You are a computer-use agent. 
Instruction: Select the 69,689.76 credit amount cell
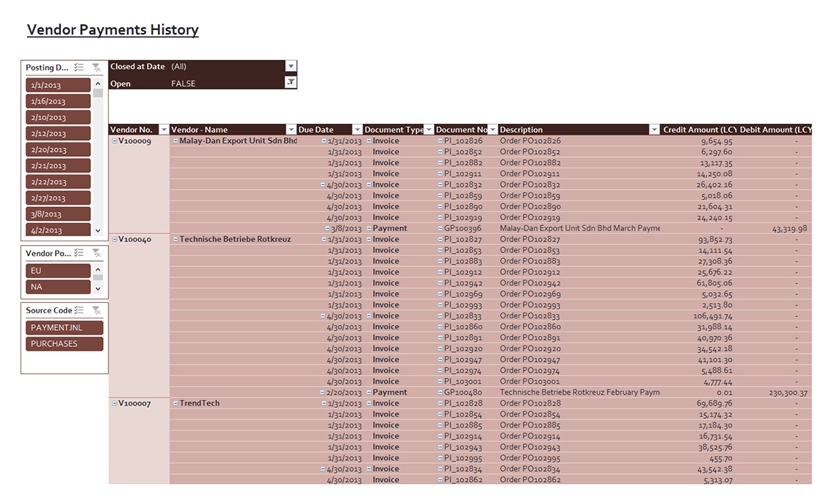point(714,403)
